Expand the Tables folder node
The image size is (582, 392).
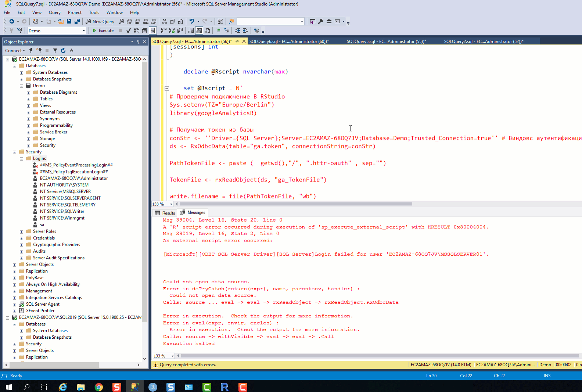(x=28, y=99)
